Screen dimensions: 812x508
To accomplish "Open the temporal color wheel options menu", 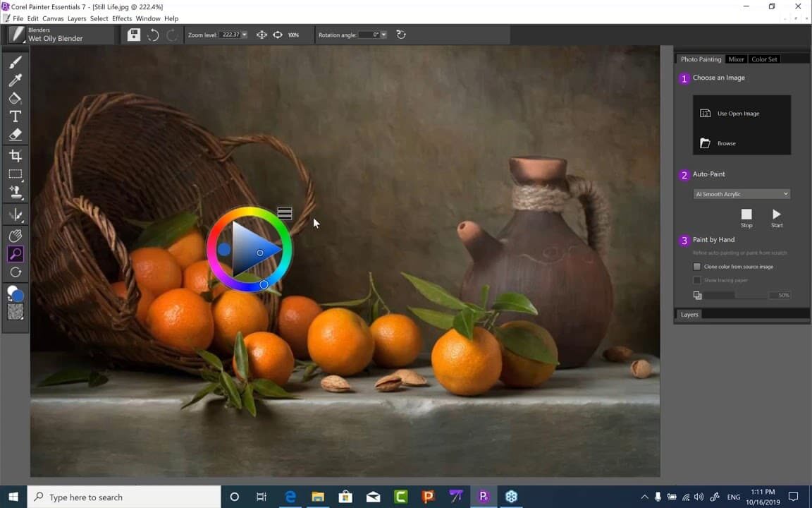I will click(285, 214).
